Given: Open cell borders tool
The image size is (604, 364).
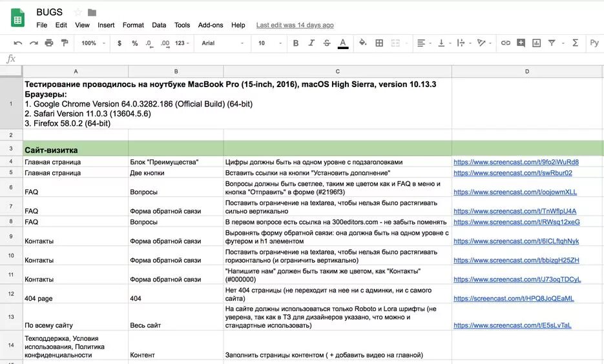Looking at the screenshot, I should 379,43.
